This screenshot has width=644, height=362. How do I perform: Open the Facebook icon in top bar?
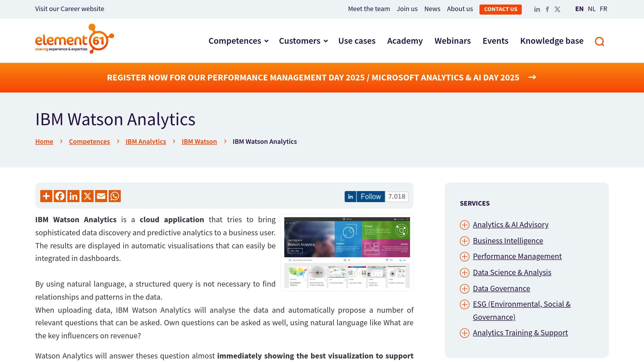[x=547, y=9]
